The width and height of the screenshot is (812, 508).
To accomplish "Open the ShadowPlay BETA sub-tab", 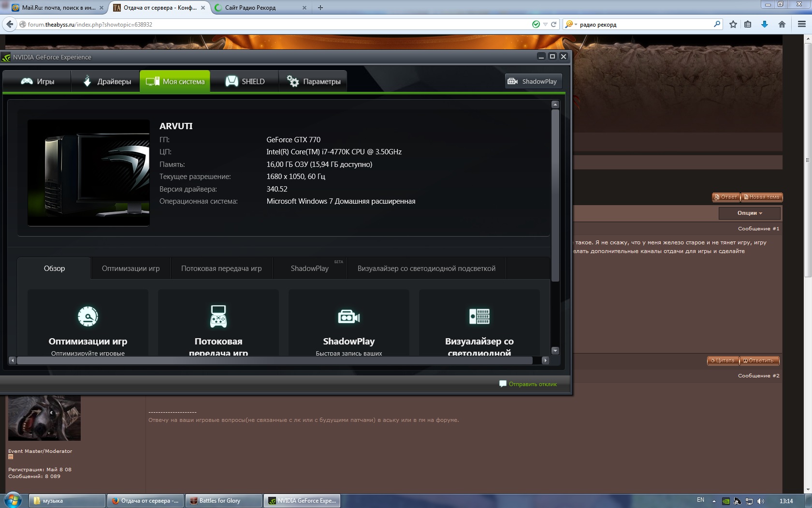I will pyautogui.click(x=310, y=269).
